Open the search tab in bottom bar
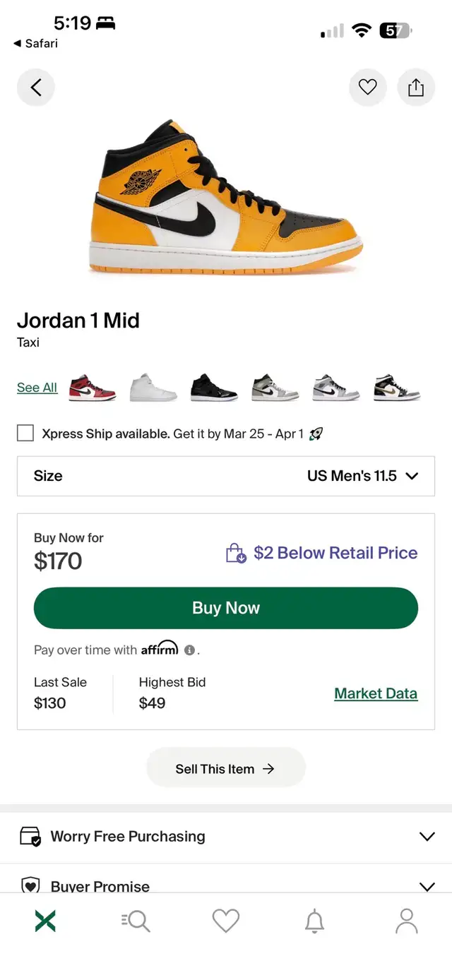452x980 pixels. point(136,921)
